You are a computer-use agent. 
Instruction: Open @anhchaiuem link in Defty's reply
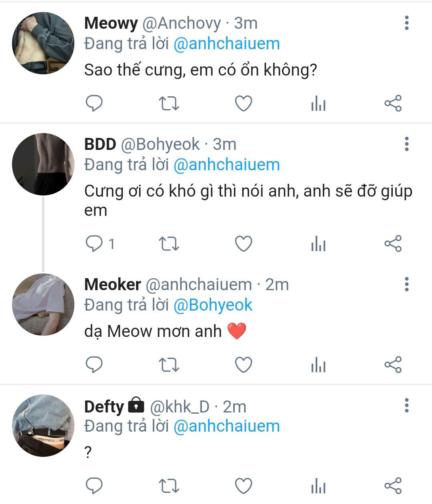[227, 426]
